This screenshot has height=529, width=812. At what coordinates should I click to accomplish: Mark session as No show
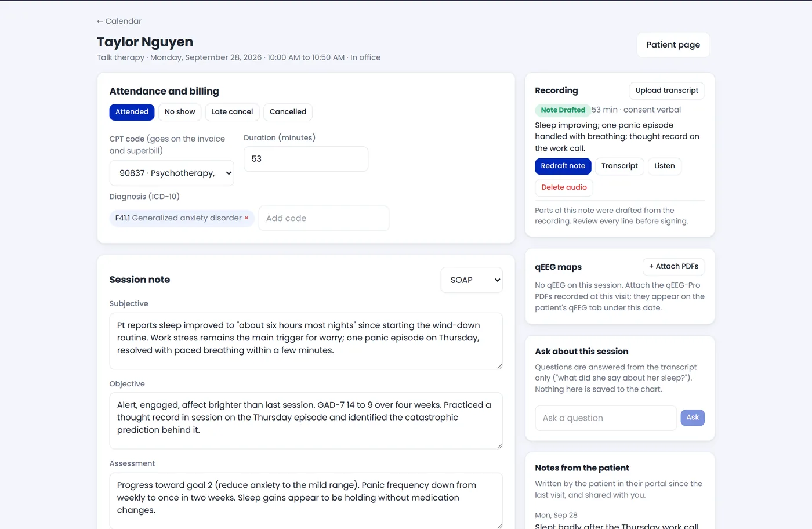[180, 112]
